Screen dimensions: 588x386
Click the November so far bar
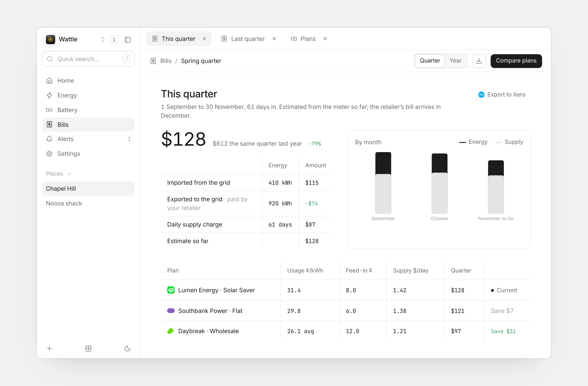point(496,187)
